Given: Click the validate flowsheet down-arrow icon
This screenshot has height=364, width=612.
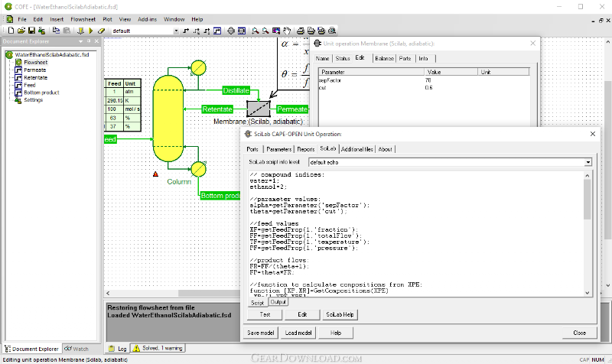Looking at the screenshot, I should point(80,31).
